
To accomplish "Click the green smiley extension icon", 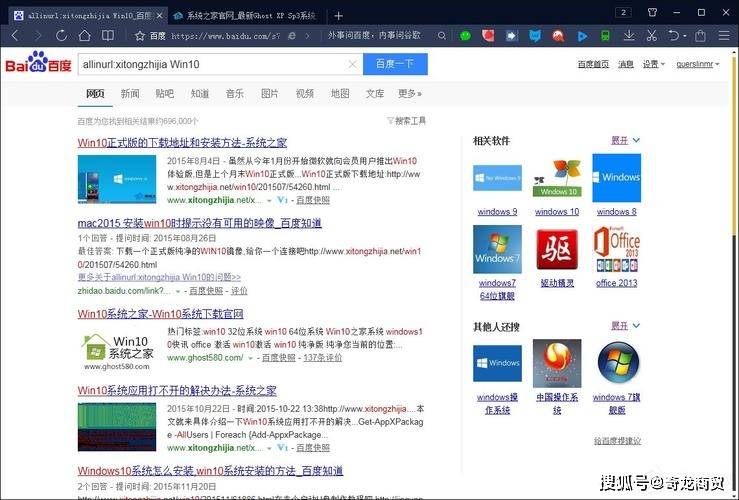I will (465, 36).
